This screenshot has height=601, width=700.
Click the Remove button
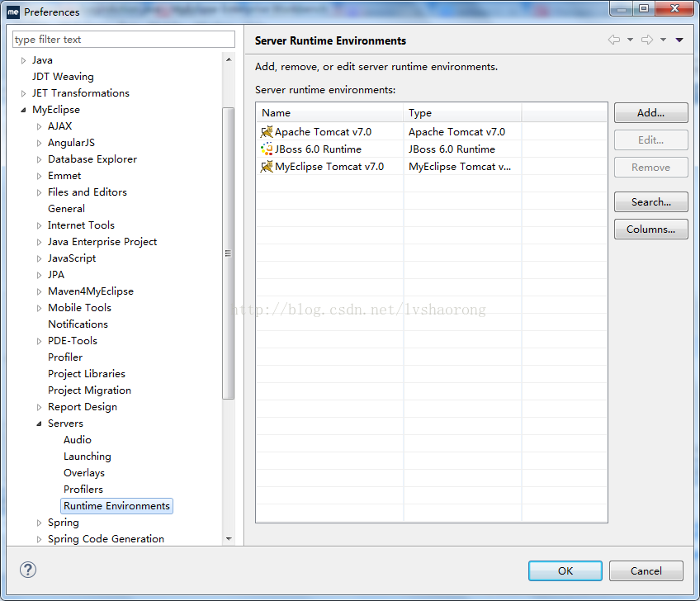pos(651,167)
